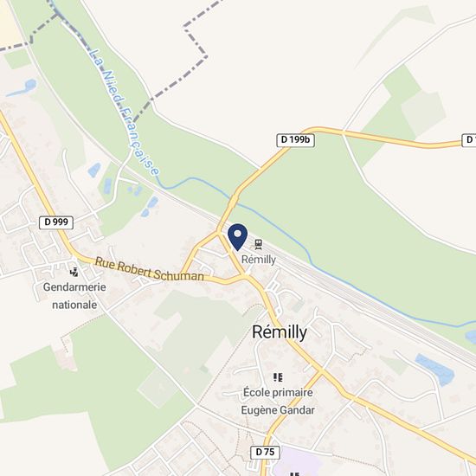Click the partially visible school icon at bottom
Viewport: 476px width, 476px height.
tap(294, 473)
